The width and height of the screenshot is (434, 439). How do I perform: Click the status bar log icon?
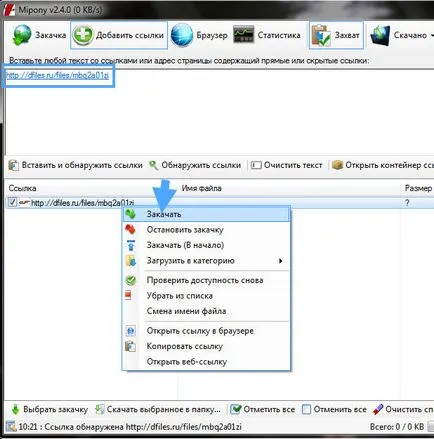[x=11, y=427]
